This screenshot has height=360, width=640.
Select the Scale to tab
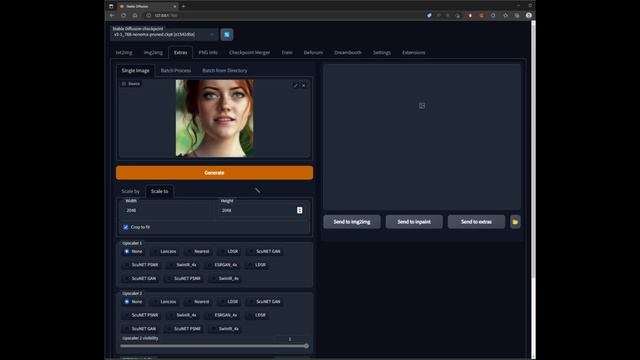click(x=160, y=191)
